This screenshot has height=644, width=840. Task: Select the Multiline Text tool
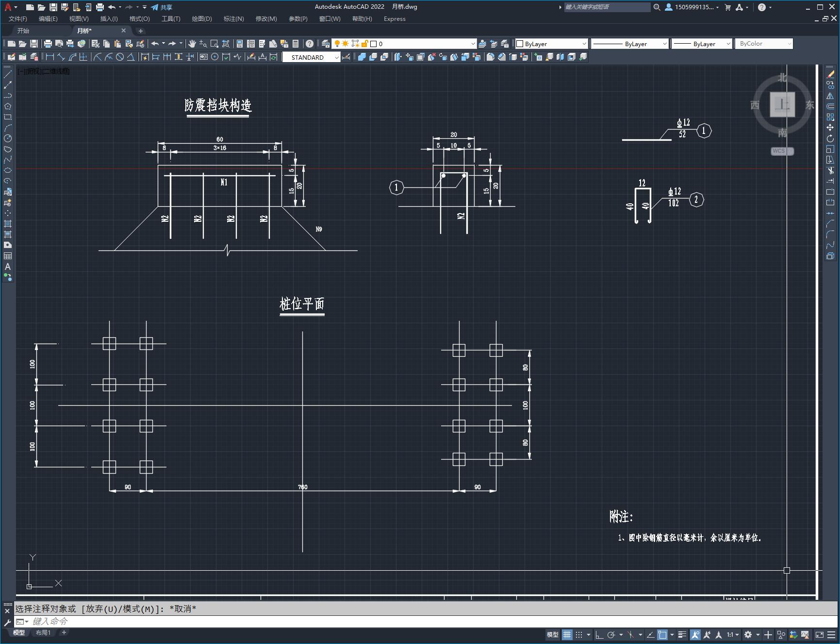(x=8, y=266)
